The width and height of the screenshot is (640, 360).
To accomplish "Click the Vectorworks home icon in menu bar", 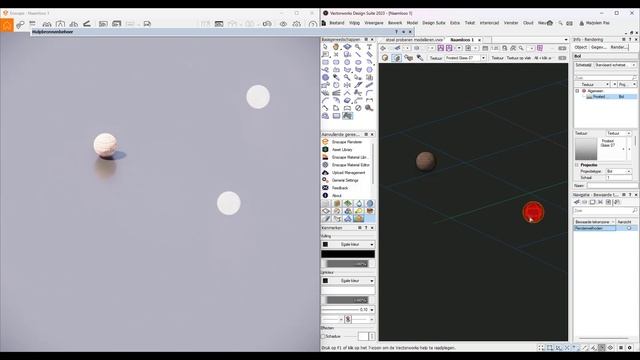I will tap(550, 23).
